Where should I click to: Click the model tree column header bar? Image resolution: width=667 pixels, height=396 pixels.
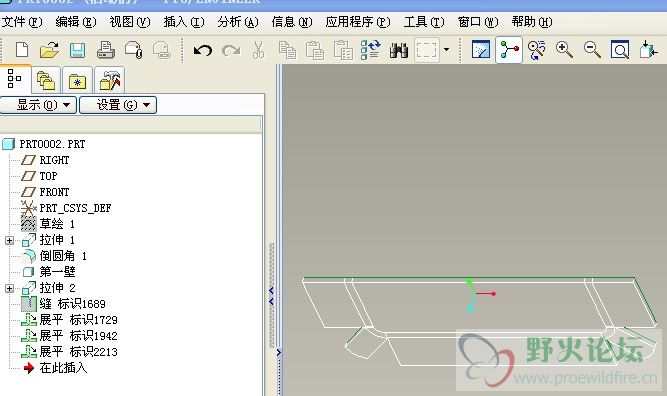pyautogui.click(x=130, y=125)
